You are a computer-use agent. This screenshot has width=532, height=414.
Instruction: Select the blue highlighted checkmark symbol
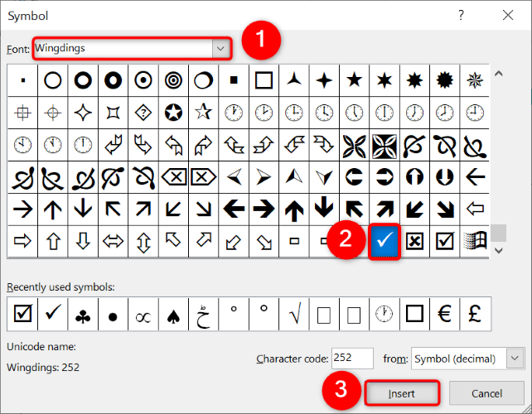tap(384, 242)
